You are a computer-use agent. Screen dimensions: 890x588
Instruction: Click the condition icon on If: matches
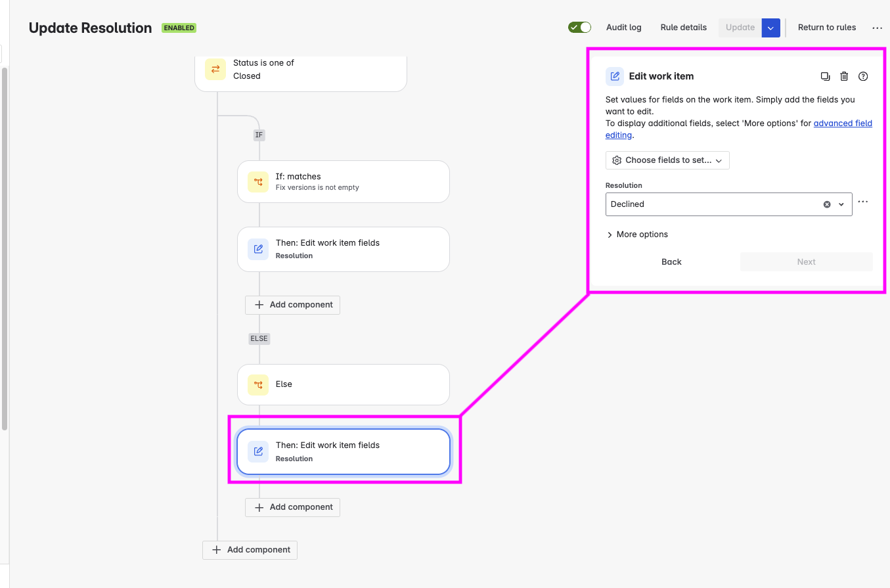(x=257, y=182)
